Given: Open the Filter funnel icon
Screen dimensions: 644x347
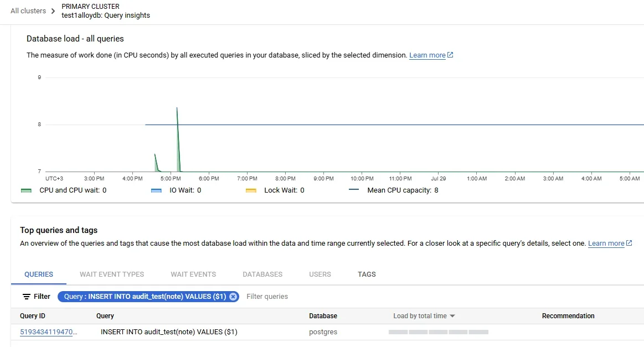Looking at the screenshot, I should tap(25, 297).
